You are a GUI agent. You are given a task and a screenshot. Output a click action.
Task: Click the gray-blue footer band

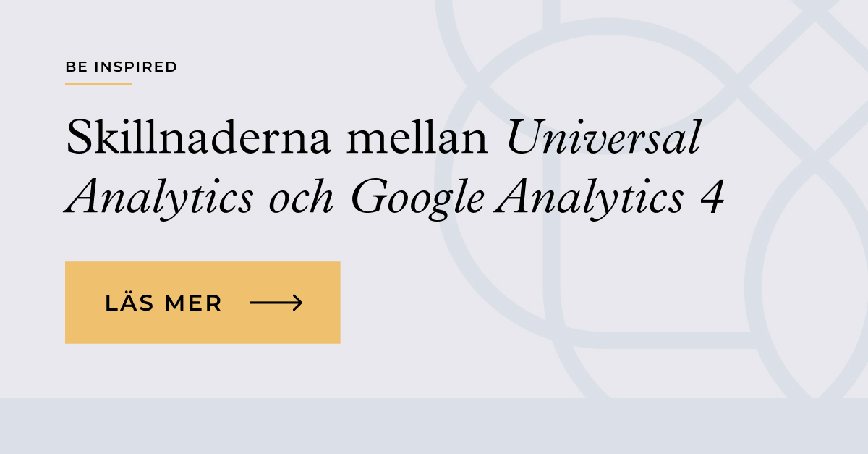[434, 426]
